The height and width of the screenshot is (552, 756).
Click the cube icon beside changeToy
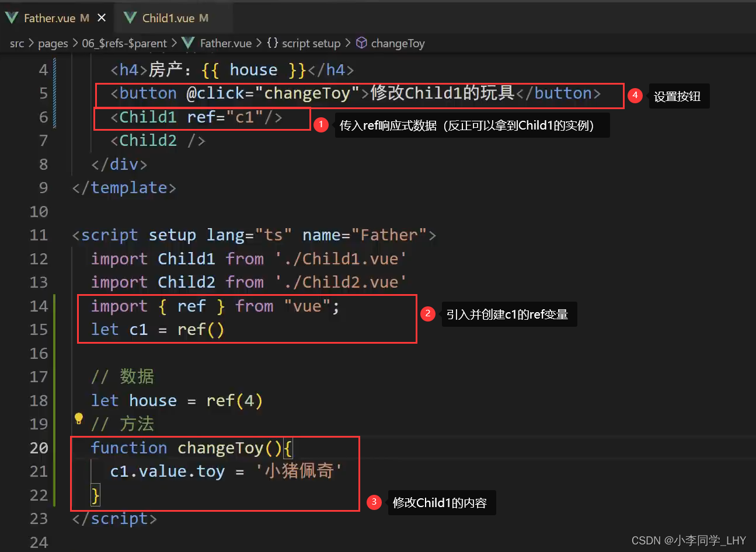coord(361,43)
